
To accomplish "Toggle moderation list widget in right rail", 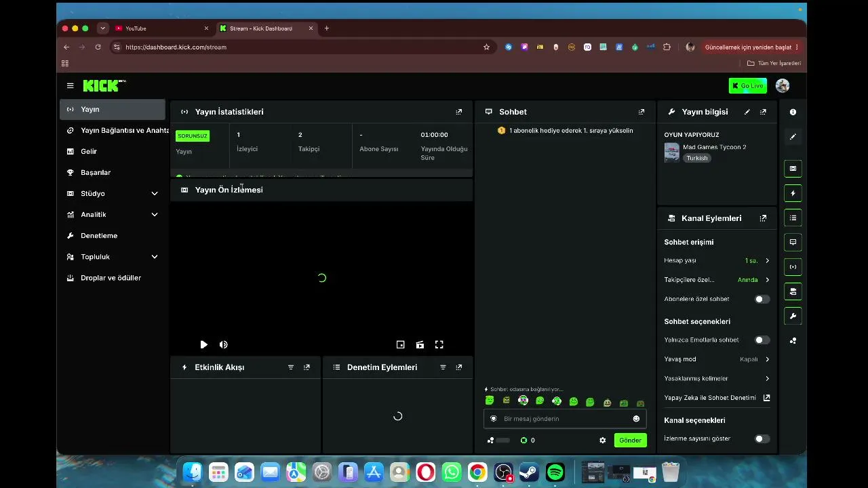I will tap(793, 218).
